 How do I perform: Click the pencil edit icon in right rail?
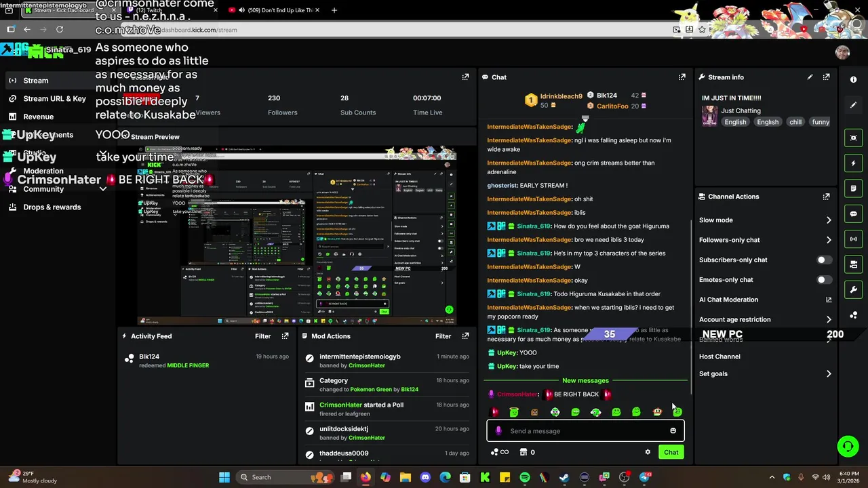(853, 105)
